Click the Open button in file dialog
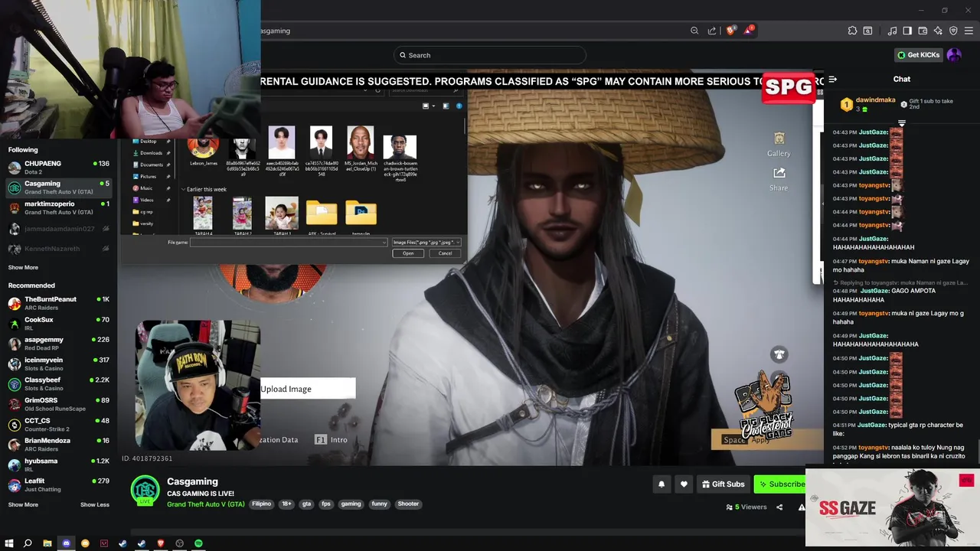This screenshot has width=980, height=551. [408, 253]
